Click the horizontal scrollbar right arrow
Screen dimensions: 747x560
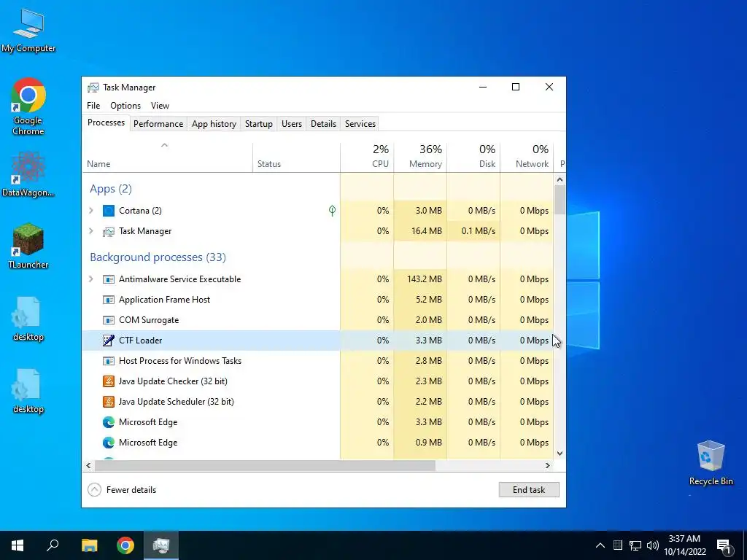pyautogui.click(x=548, y=466)
